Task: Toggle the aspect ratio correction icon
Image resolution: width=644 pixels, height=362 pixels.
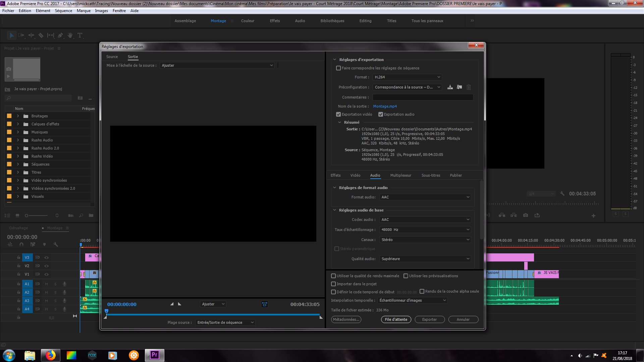Action: click(265, 304)
